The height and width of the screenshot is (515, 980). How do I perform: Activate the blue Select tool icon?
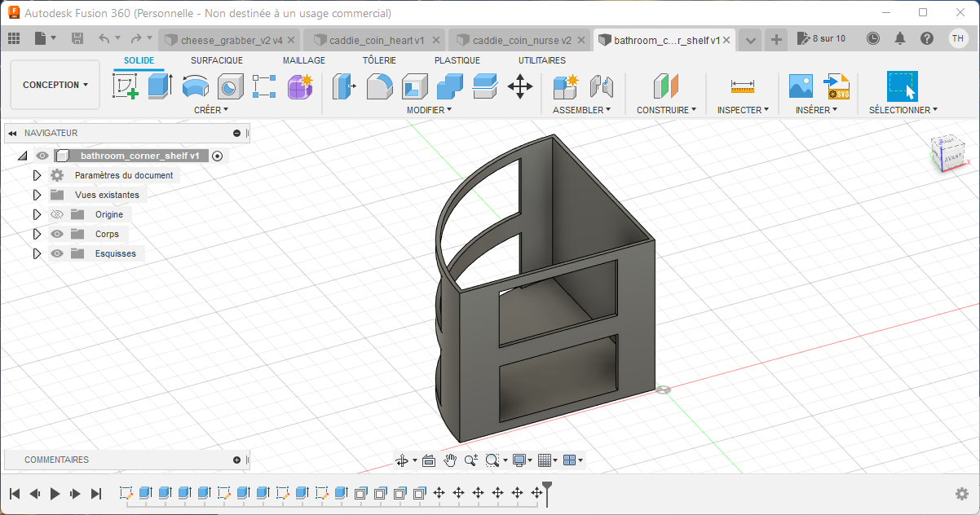tap(903, 86)
